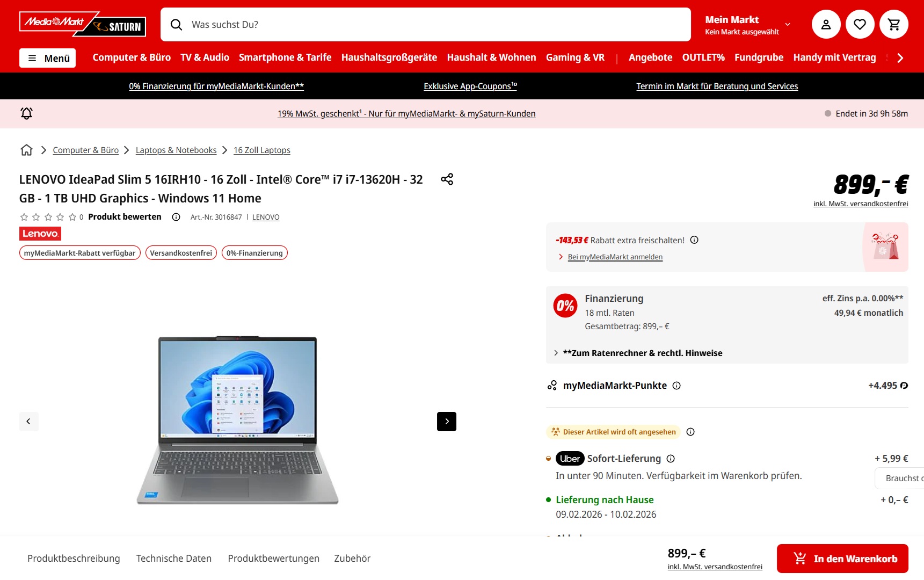Open Haushaltsgroßgeräte category

click(389, 57)
